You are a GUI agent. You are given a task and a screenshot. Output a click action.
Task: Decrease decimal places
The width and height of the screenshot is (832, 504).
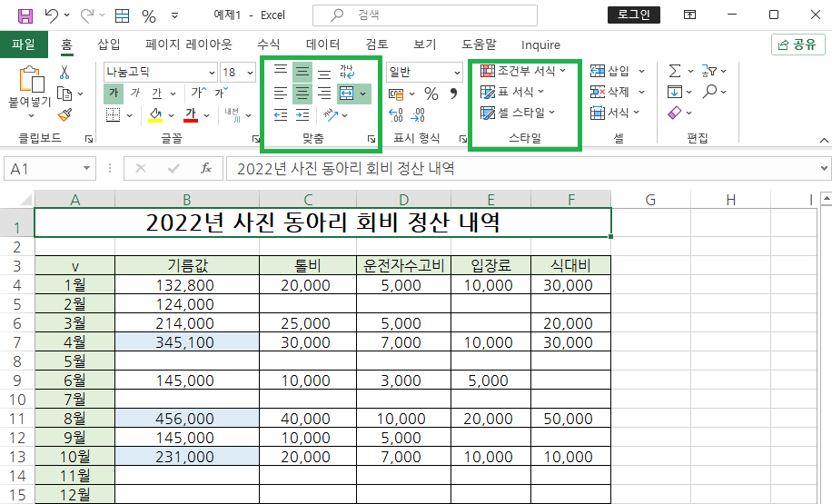click(418, 114)
